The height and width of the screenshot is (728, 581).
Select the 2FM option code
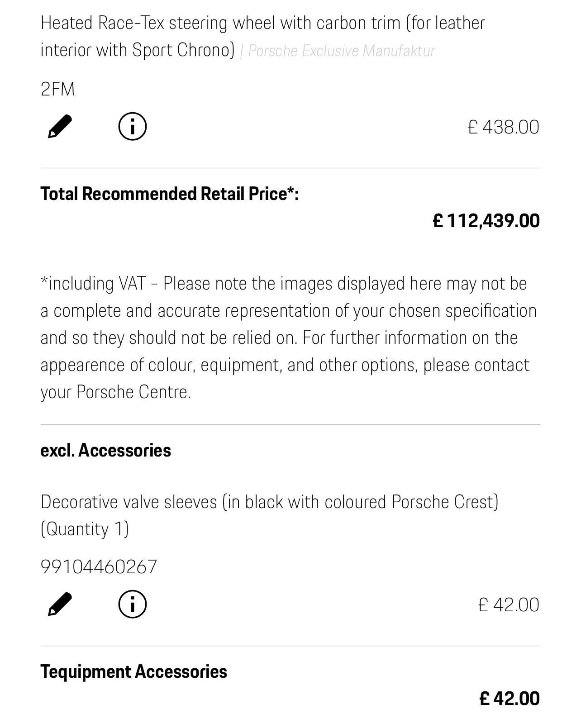pyautogui.click(x=57, y=89)
